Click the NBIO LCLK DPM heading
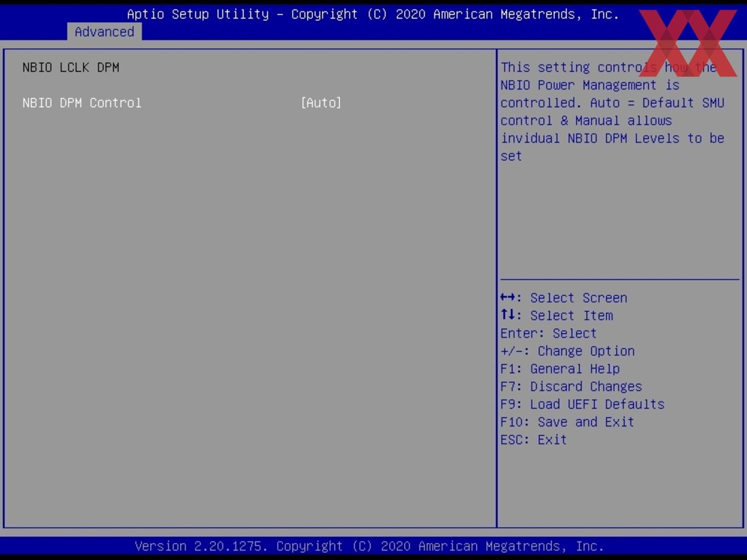The width and height of the screenshot is (747, 560). point(71,68)
